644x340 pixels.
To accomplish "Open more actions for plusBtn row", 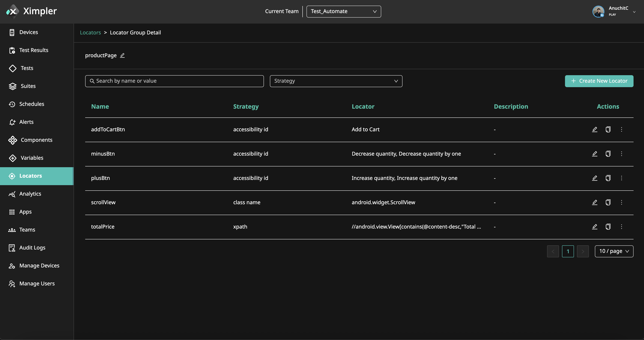I will (622, 178).
